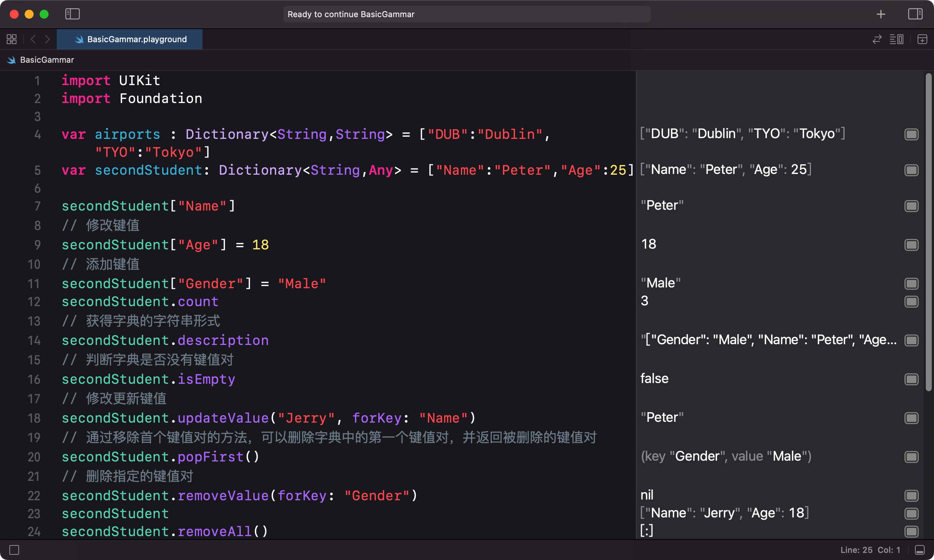The height and width of the screenshot is (560, 934).
Task: Click the "Gender" key on line 11
Action: 211,284
